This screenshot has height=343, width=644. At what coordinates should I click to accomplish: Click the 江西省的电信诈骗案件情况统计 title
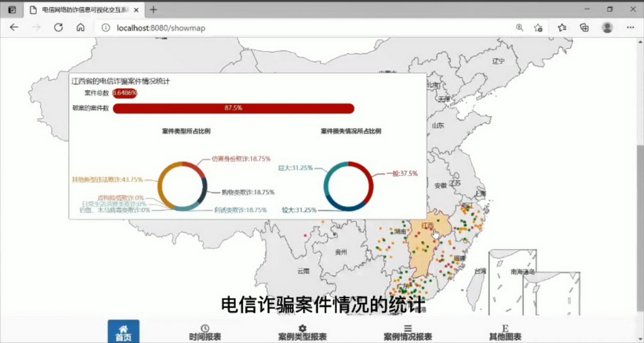[121, 81]
